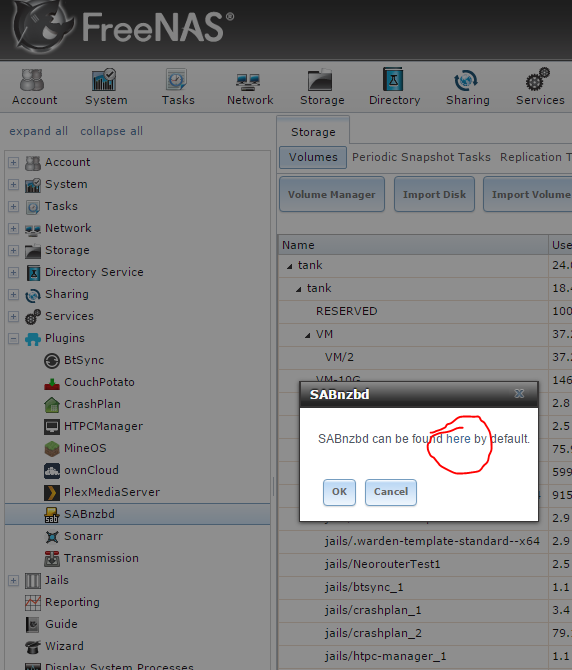Click the Jails tree icon

(33, 581)
